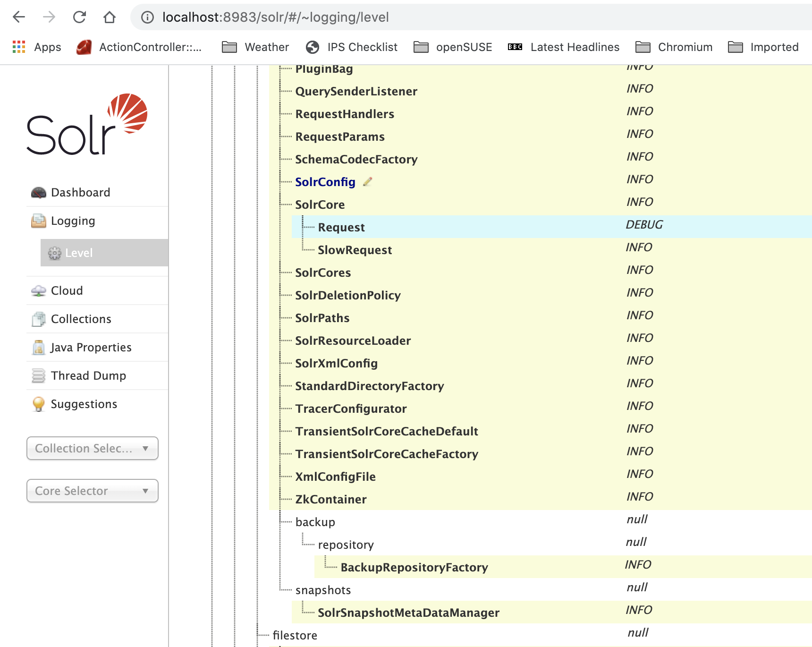The image size is (812, 647).
Task: Select the backup logger node
Action: 315,522
